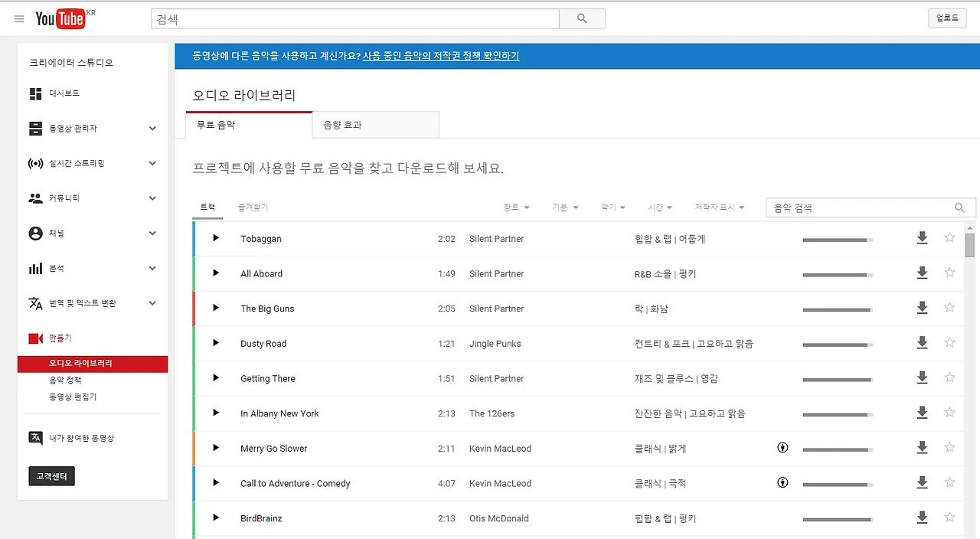Select 번역 및 텍스트 변환 in sidebar
980x539 pixels.
[x=35, y=302]
